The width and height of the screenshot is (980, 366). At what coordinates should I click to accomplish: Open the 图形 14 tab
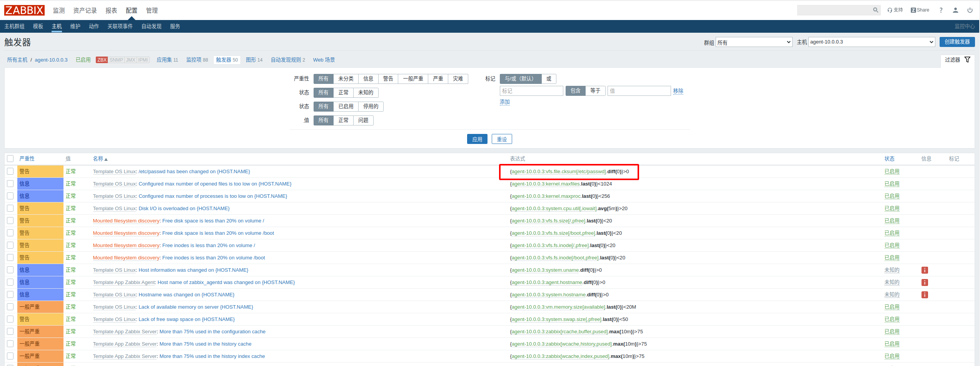pos(254,60)
